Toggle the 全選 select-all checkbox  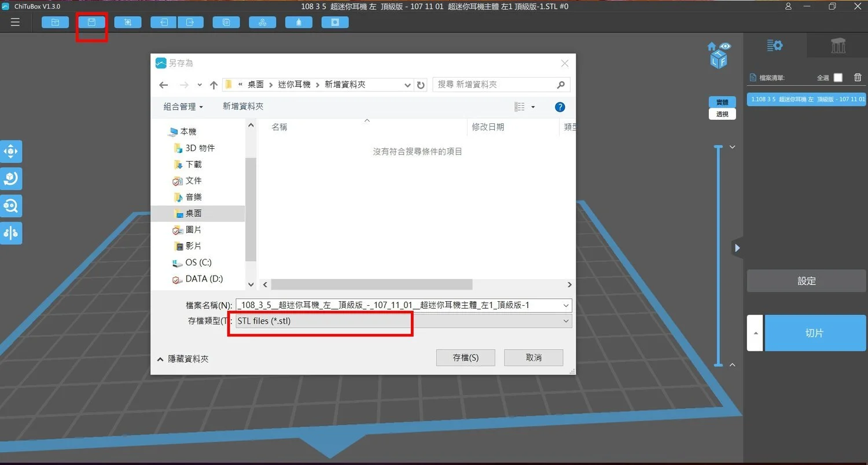pyautogui.click(x=838, y=78)
